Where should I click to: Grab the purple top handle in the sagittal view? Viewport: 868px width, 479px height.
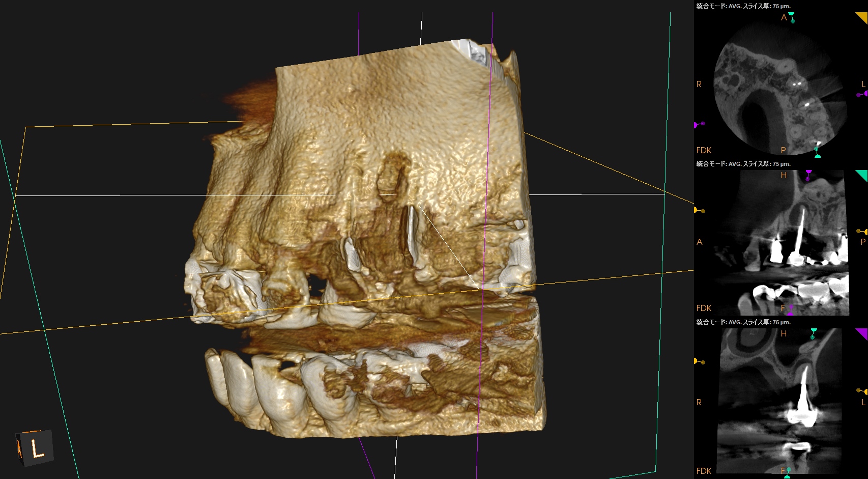click(808, 175)
